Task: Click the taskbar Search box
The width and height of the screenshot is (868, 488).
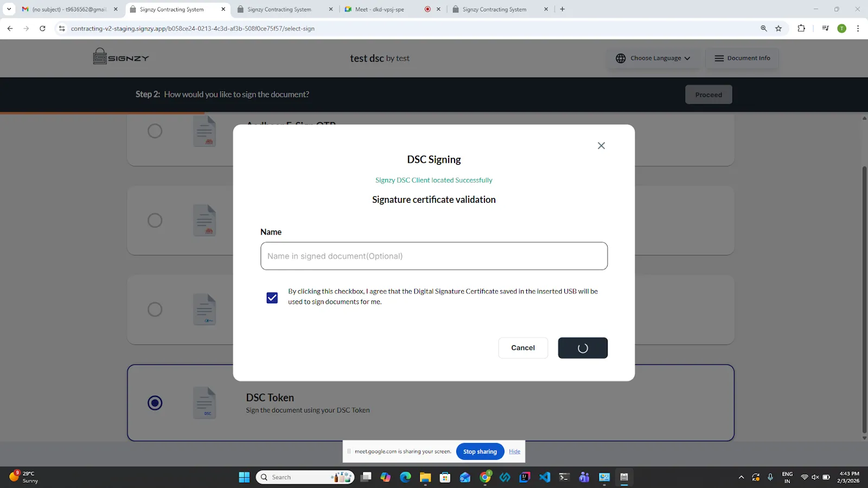Action: coord(305,477)
